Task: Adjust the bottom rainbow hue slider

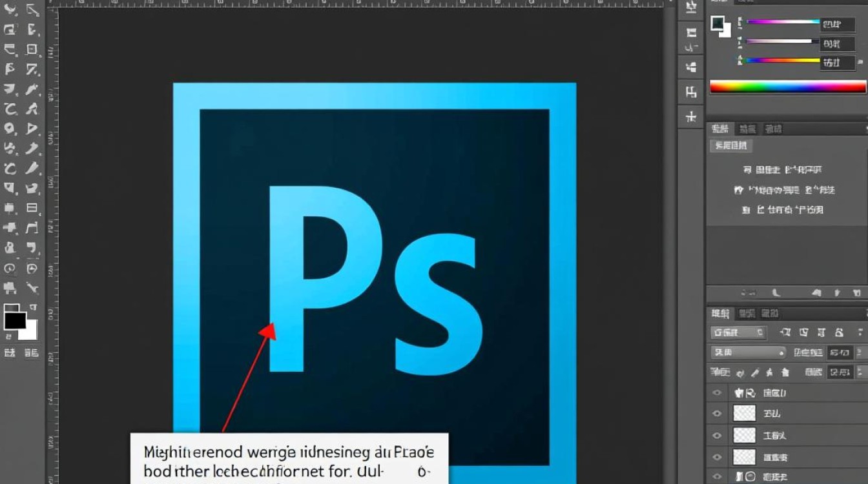Action: tap(783, 61)
